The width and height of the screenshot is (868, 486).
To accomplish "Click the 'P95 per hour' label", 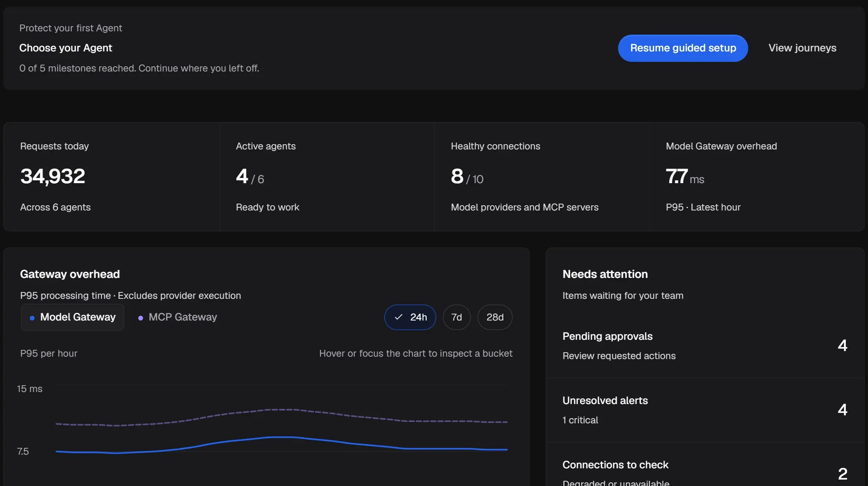I will tap(49, 353).
